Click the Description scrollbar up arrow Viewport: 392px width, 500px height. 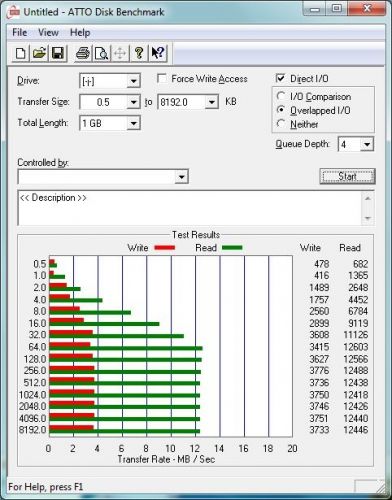[x=368, y=199]
